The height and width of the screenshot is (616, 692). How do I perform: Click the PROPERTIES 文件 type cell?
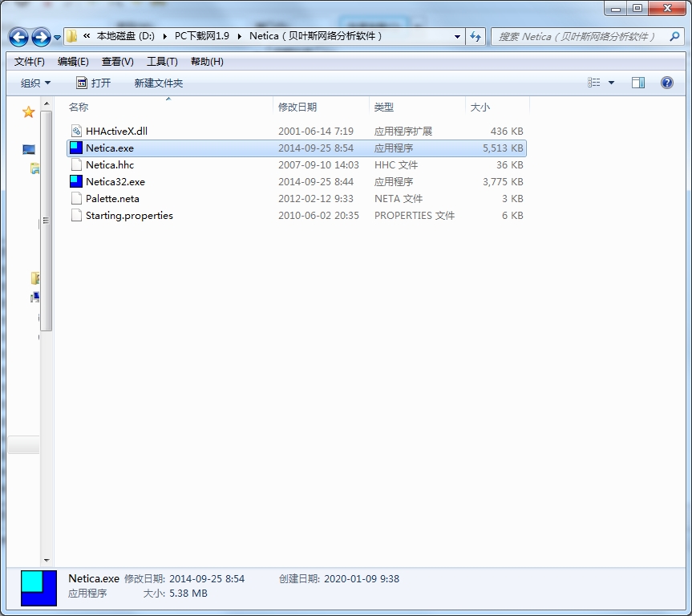(x=415, y=216)
